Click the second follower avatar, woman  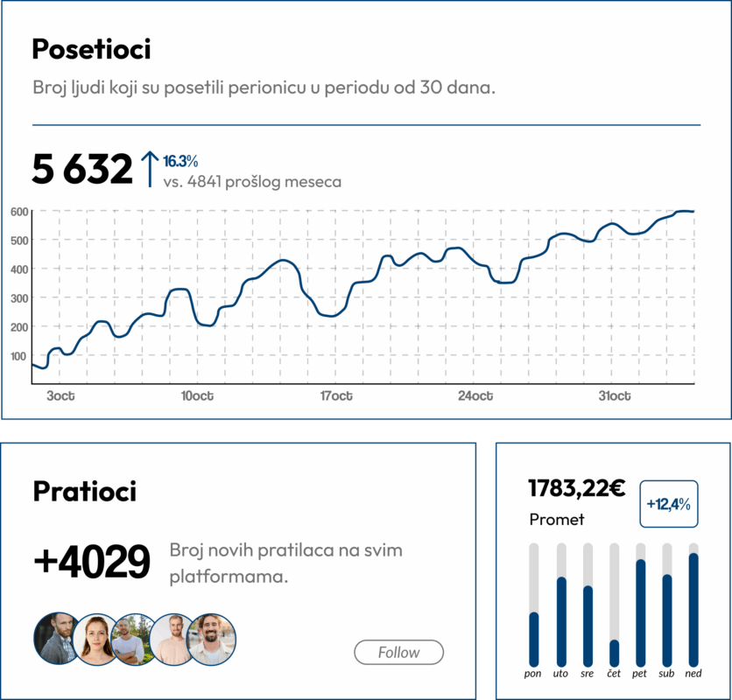coord(95,639)
